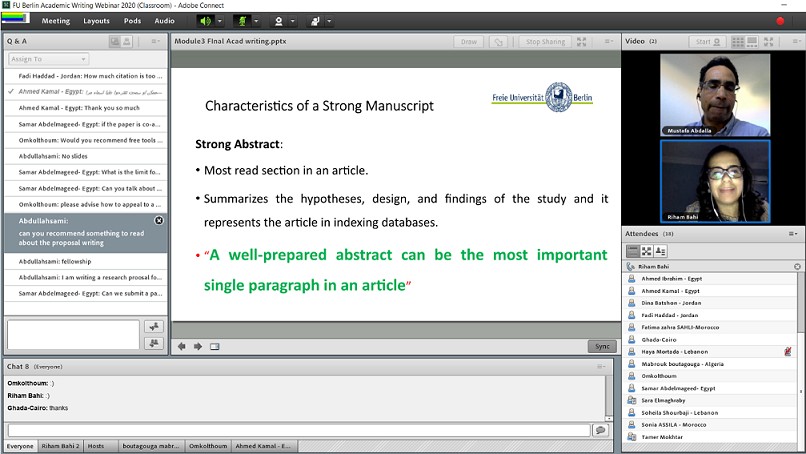The image size is (806, 454).
Task: Dismiss the selected Abdullahsami question
Action: 158,220
